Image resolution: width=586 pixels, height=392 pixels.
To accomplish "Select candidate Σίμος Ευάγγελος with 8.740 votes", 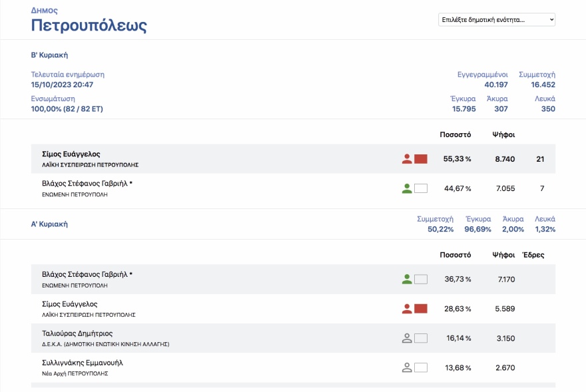I will click(x=71, y=154).
